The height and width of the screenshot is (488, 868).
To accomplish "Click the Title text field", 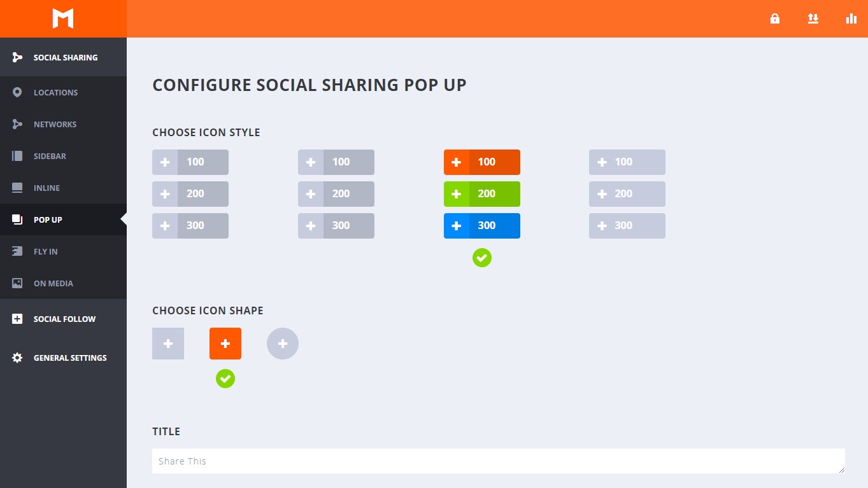I will click(x=499, y=461).
